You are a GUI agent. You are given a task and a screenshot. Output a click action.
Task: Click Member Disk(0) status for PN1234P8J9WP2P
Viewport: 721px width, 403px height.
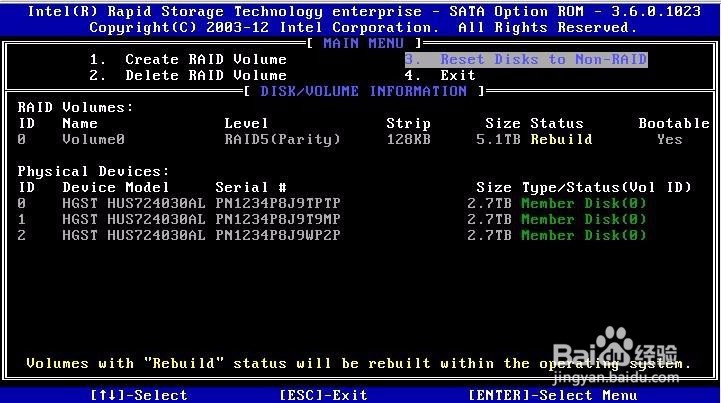pos(584,235)
